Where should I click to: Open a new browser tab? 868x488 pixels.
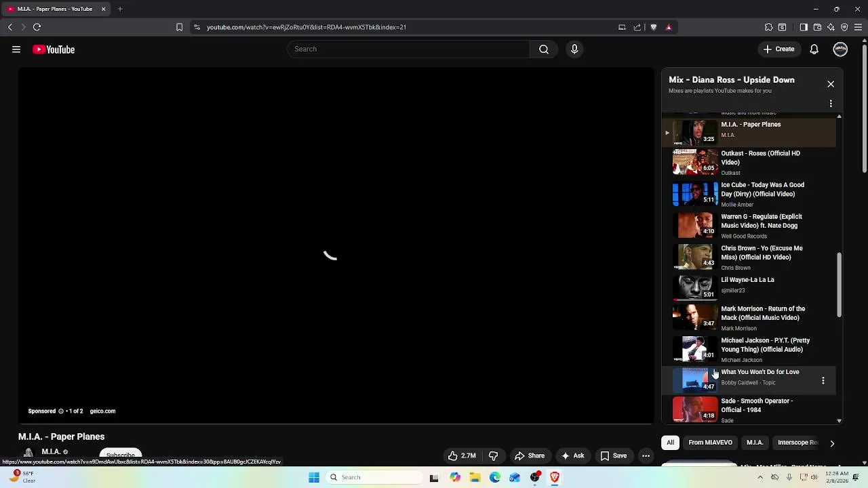120,9
